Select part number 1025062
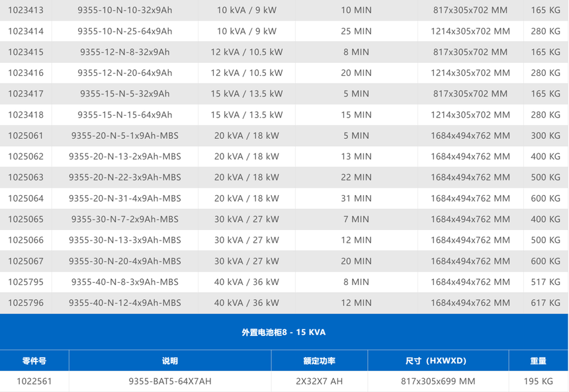Screen dimensions: 569x392 26,156
